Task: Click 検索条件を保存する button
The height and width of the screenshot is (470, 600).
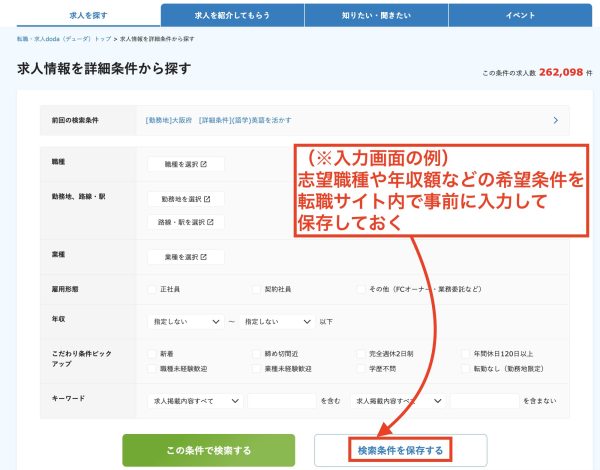Action: [400, 450]
